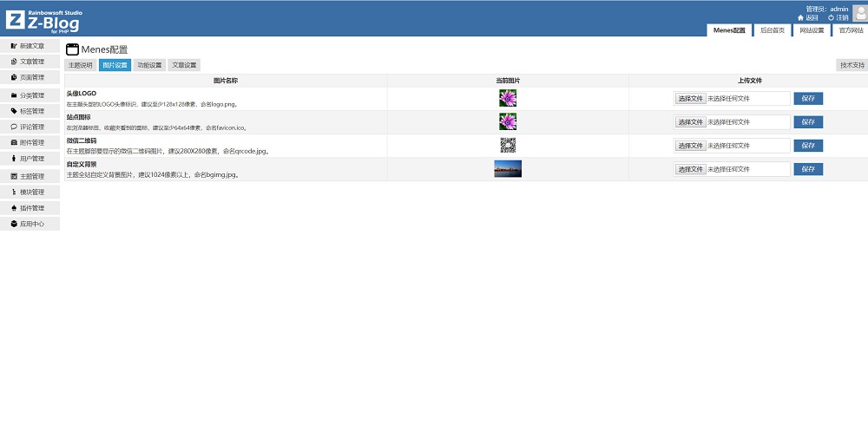Click the 新建文章 pencil icon in sidebar

[x=14, y=45]
